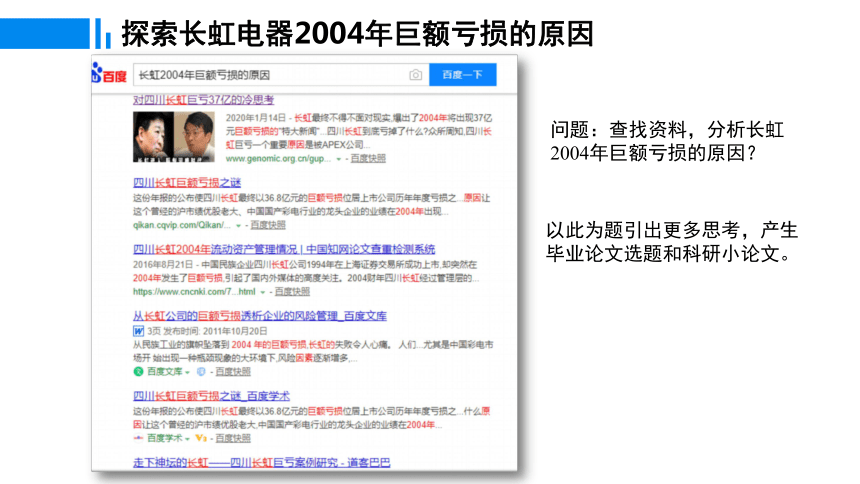860x484 pixels.
Task: Click text 发布时间: 2011年10月20日
Action: (x=215, y=331)
